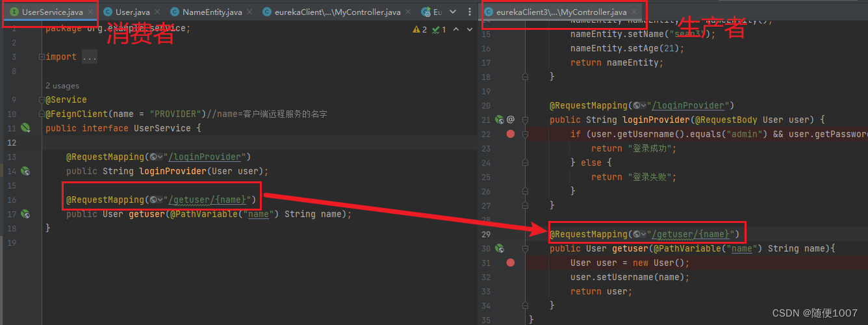Click the '2 usages' inlay hint
Screen dimensions: 868x325
62,86
